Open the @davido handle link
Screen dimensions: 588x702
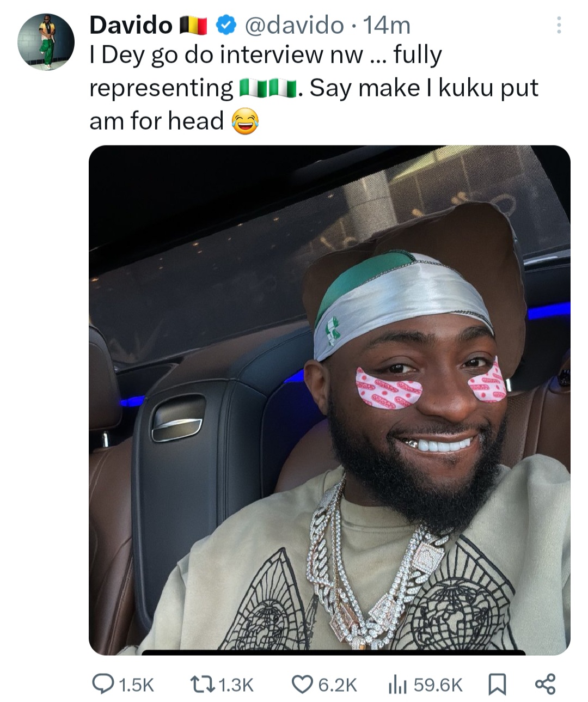click(x=295, y=25)
